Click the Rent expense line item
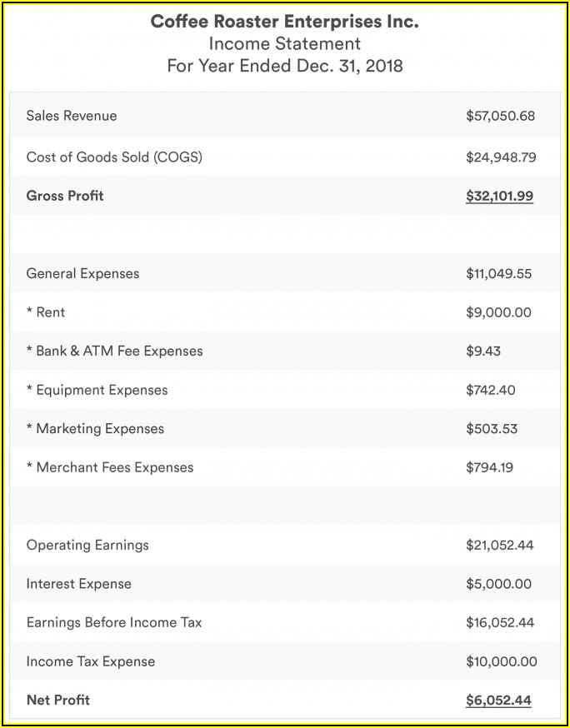The height and width of the screenshot is (728, 570). coord(46,312)
